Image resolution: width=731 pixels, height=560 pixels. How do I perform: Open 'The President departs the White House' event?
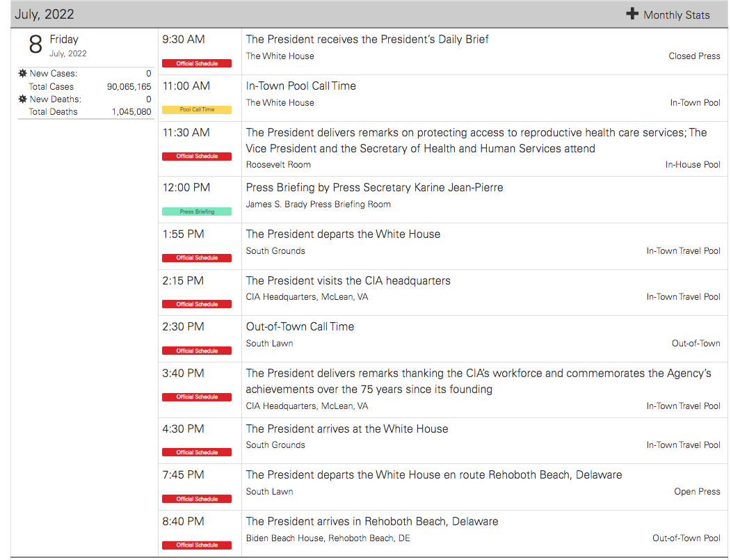pos(343,234)
